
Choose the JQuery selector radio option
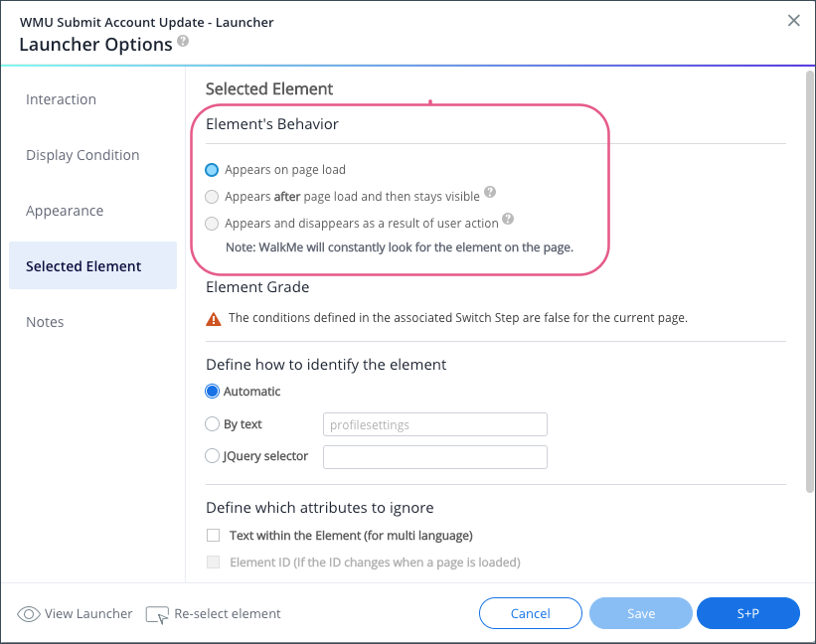(212, 456)
